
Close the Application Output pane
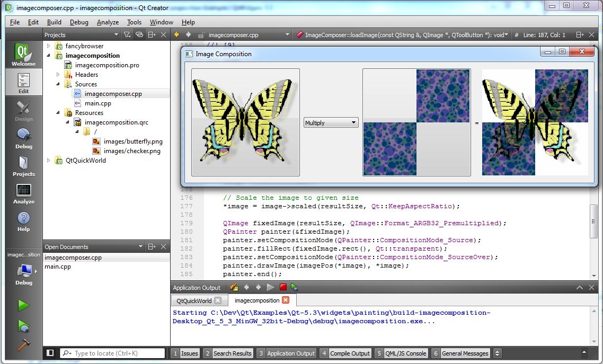pos(591,288)
